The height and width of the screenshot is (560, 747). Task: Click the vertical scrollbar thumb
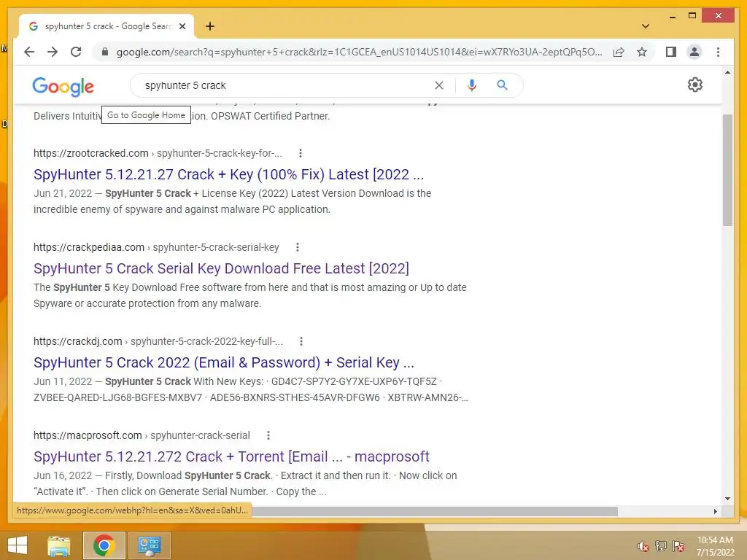tap(727, 170)
